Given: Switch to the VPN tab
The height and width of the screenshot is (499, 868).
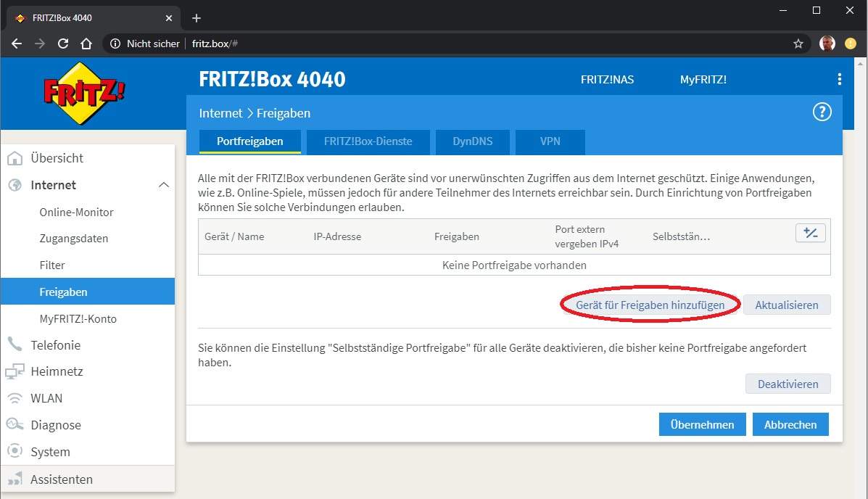Looking at the screenshot, I should coord(550,141).
